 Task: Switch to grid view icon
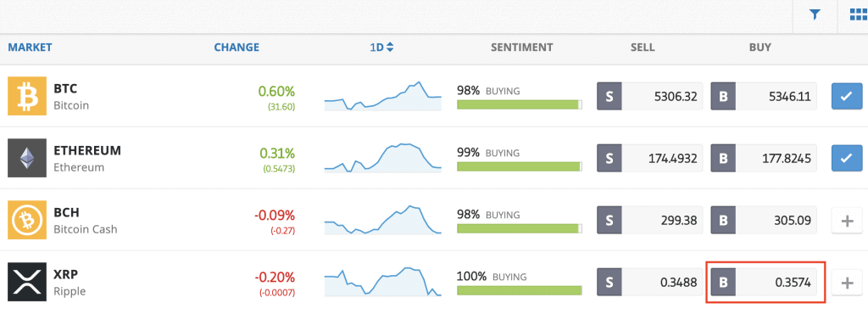coord(858,15)
